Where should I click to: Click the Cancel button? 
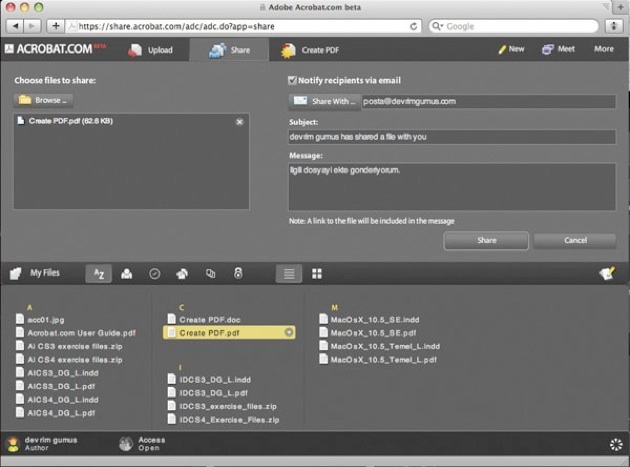click(575, 240)
